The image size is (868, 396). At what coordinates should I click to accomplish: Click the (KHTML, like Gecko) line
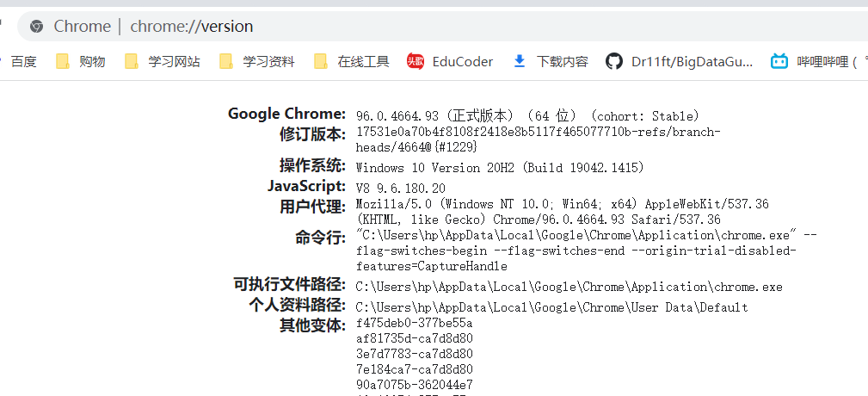click(539, 220)
